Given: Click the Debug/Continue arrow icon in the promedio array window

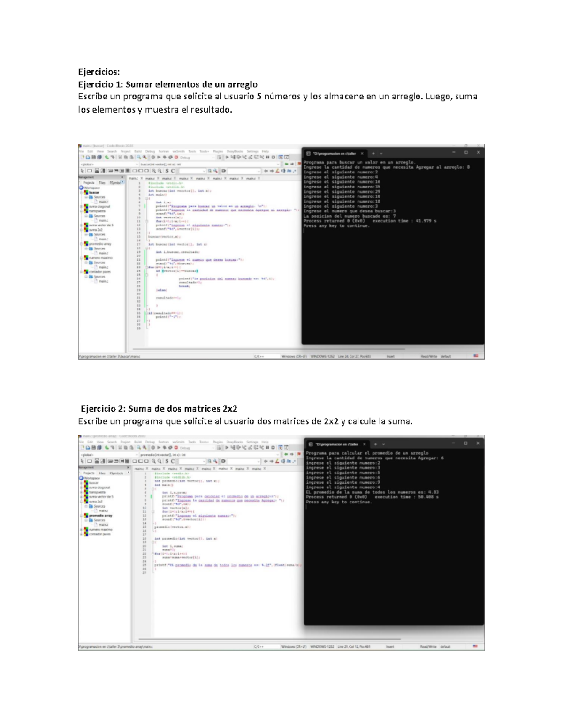Looking at the screenshot, I should (x=227, y=448).
